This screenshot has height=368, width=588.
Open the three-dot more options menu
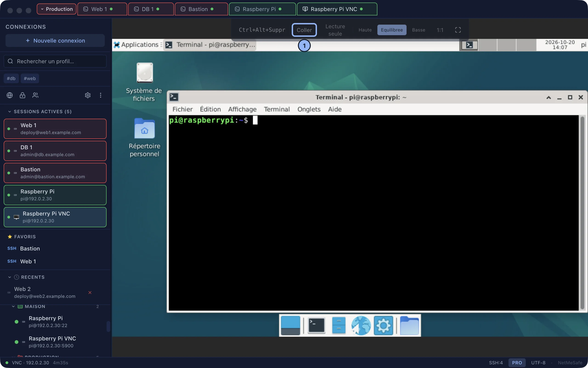click(x=101, y=95)
